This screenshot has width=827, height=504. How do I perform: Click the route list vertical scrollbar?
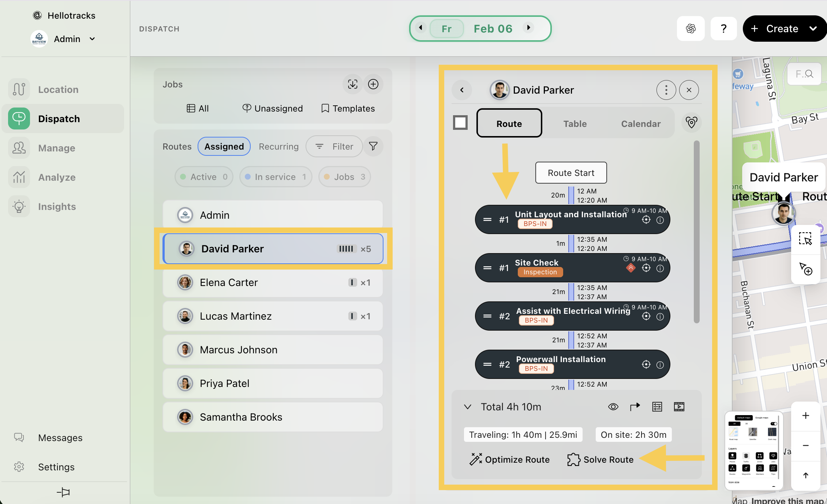pos(696,232)
